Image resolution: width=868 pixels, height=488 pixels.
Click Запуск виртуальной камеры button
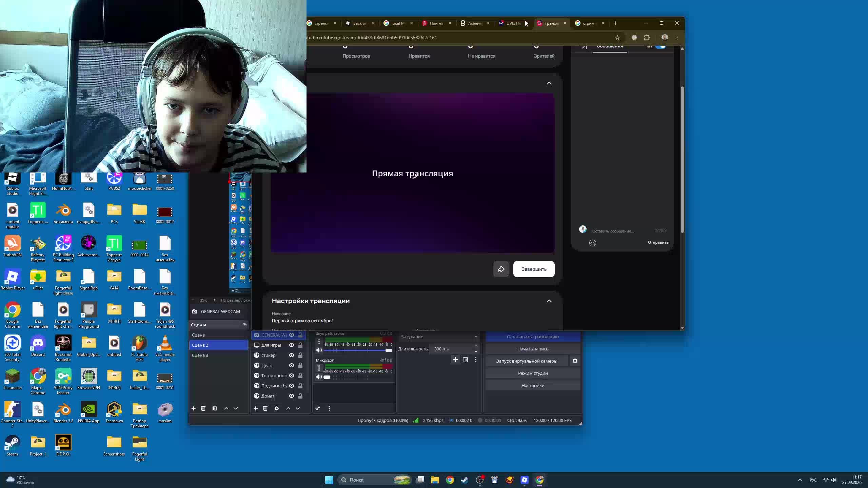tap(527, 361)
